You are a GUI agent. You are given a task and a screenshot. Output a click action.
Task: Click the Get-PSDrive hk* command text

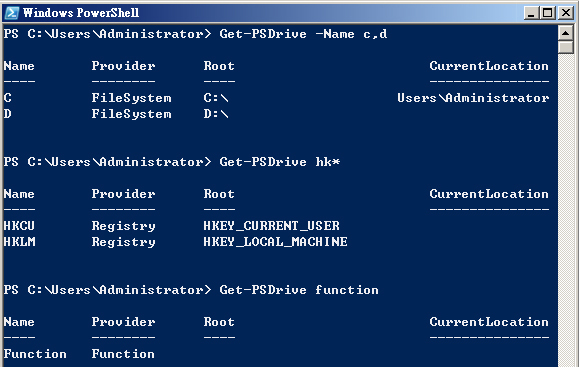tap(280, 162)
